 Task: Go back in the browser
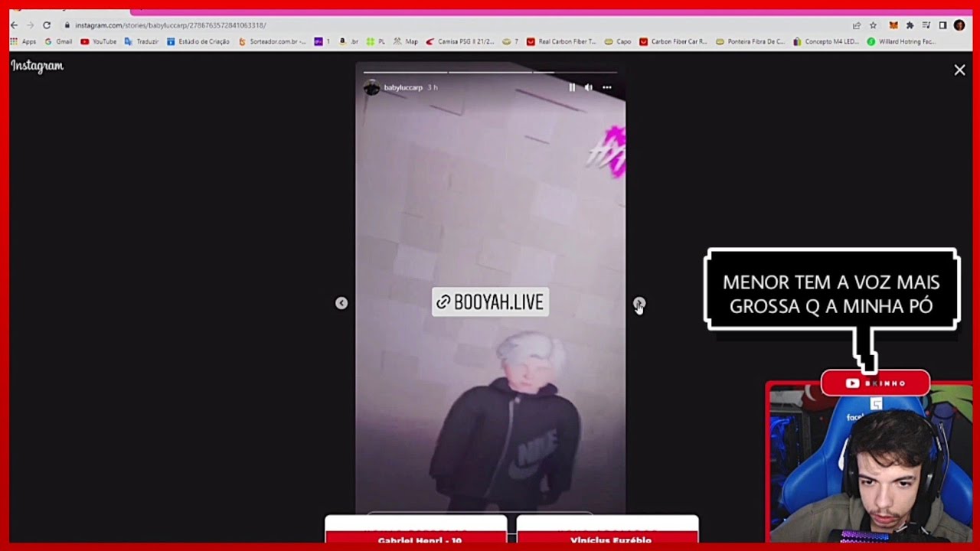[x=14, y=25]
